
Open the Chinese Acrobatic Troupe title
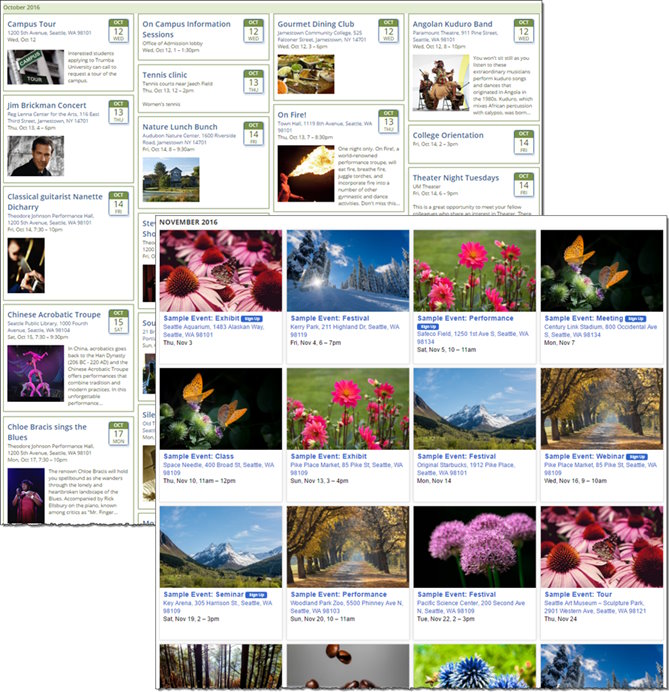click(54, 314)
